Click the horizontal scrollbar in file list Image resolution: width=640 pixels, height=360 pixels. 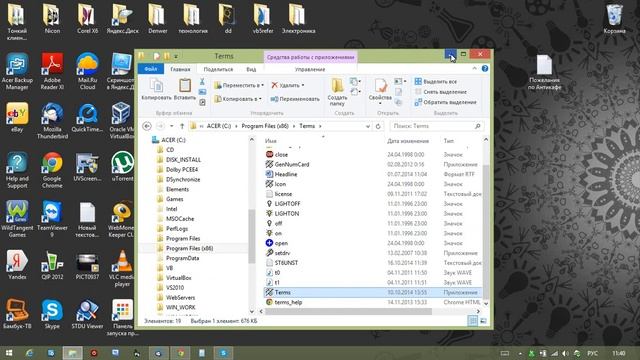[x=348, y=311]
